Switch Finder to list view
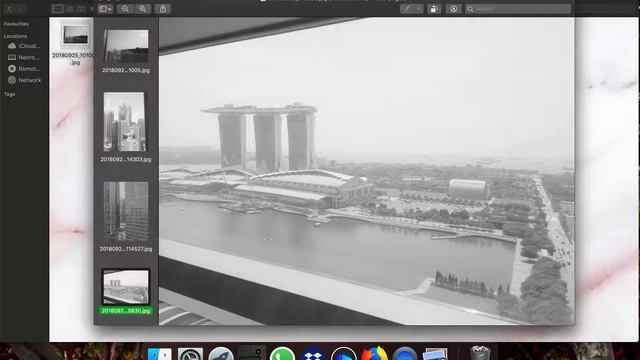The height and width of the screenshot is (360, 640). tap(70, 9)
